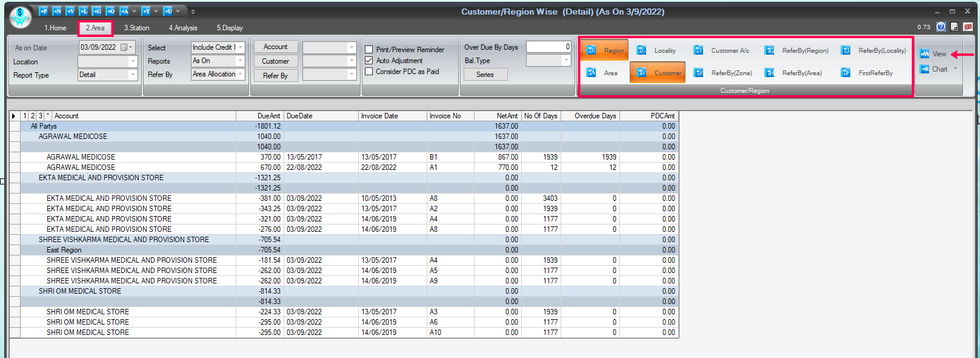Click the A quick access toolbar icon

tap(124, 11)
